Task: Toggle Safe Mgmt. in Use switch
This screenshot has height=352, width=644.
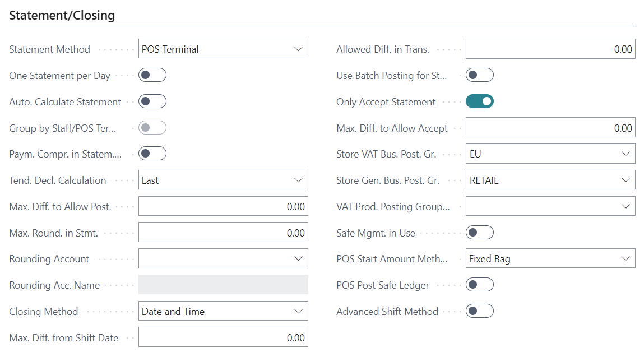Action: coord(480,232)
